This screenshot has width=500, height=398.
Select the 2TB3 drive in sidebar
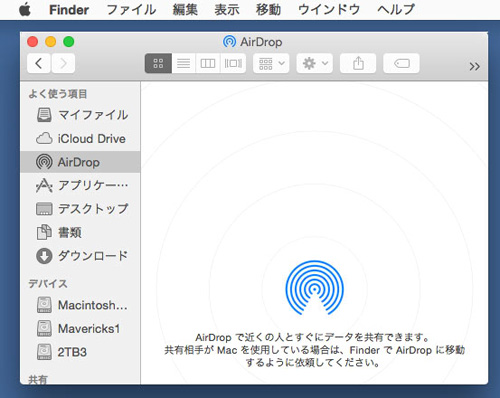(80, 352)
